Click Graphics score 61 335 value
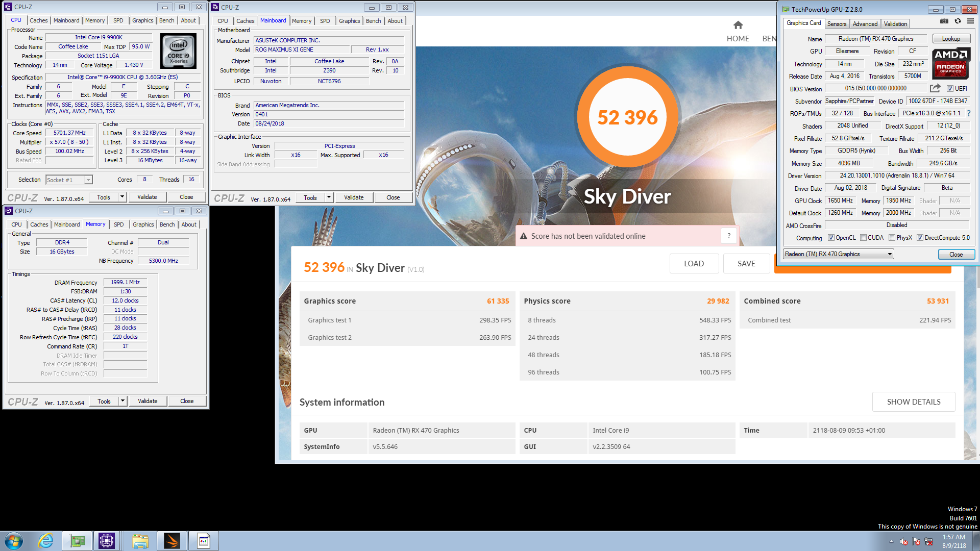This screenshot has height=551, width=980. tap(498, 301)
